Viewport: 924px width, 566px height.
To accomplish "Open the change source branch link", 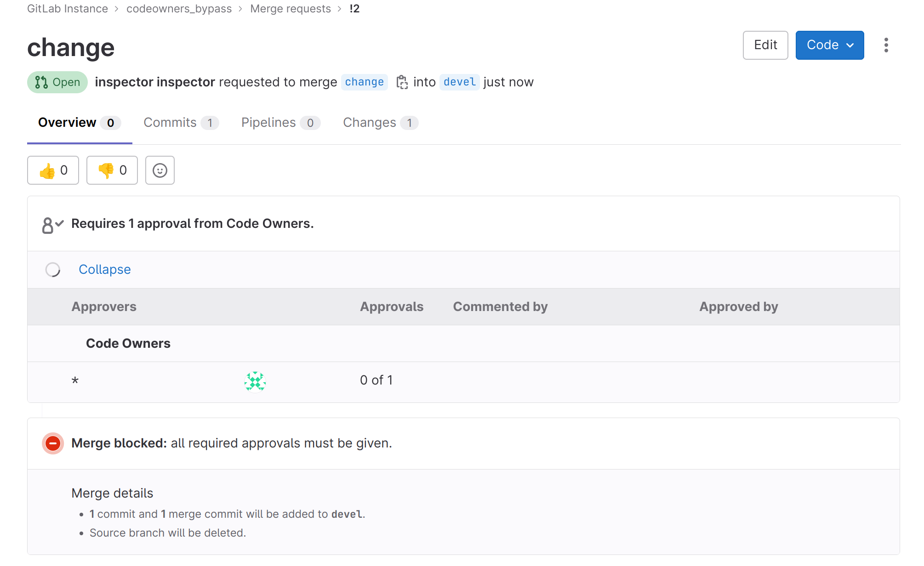I will (x=364, y=82).
